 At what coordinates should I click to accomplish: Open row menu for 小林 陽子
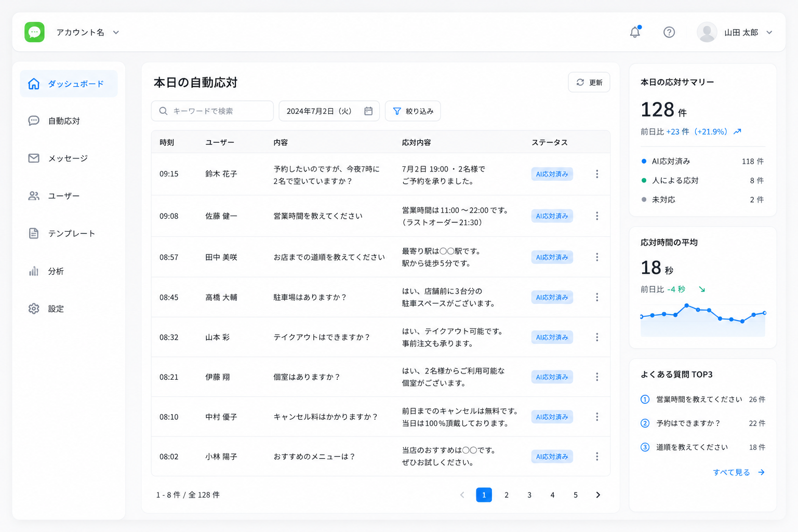597,456
